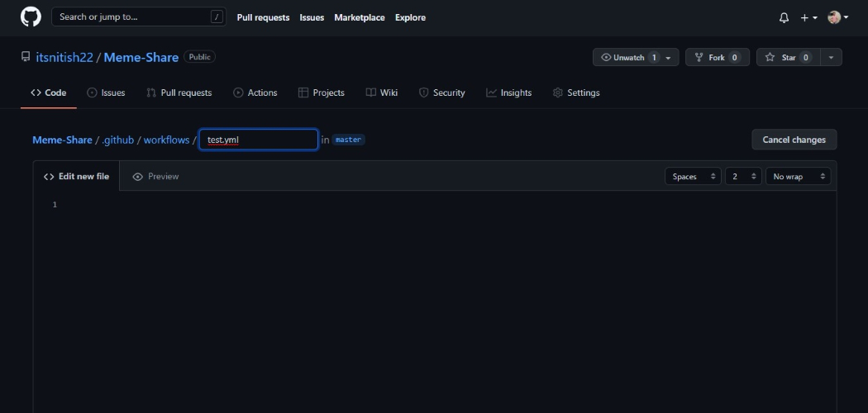Open the notifications bell
Viewport: 868px width, 413px height.
click(784, 17)
